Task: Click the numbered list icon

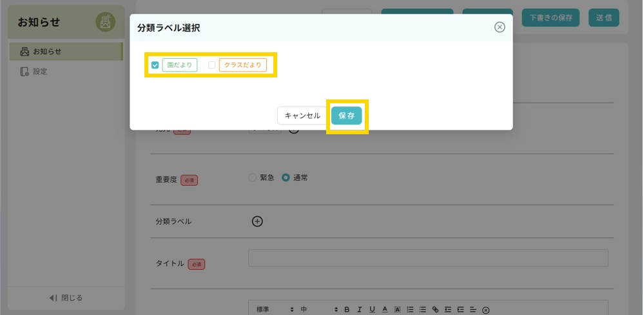Action: (x=410, y=310)
